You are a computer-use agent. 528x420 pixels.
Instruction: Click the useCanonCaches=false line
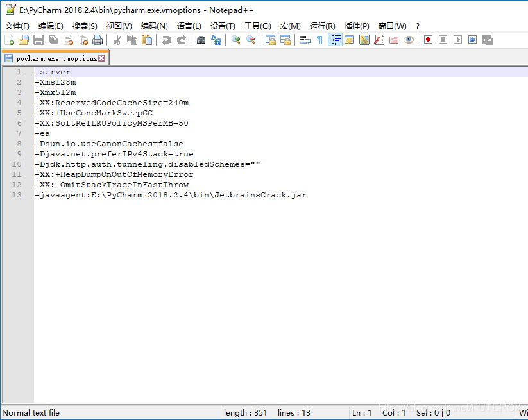pos(109,144)
